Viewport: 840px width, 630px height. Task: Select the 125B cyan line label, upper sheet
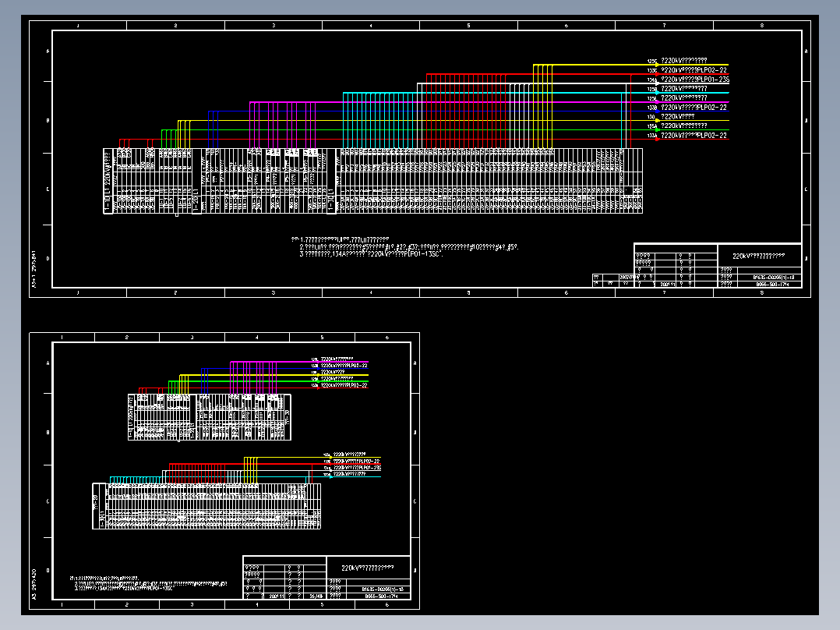683,88
